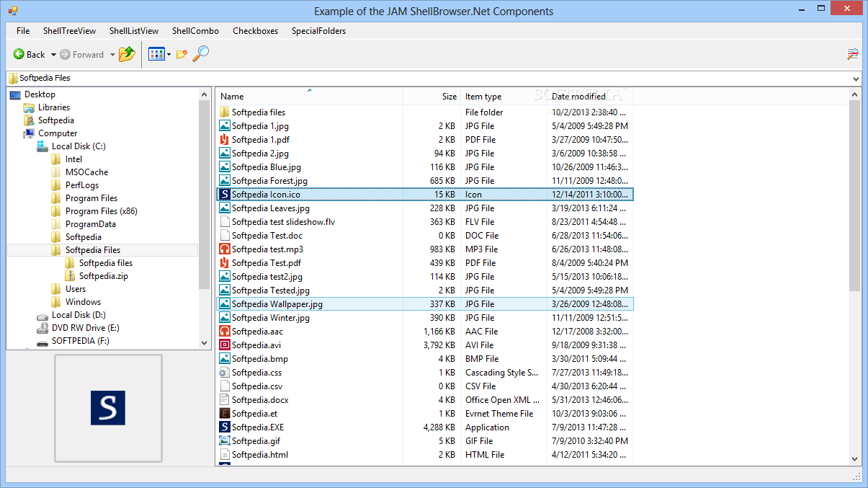
Task: Click the Up folder toolbar icon
Action: coord(127,54)
